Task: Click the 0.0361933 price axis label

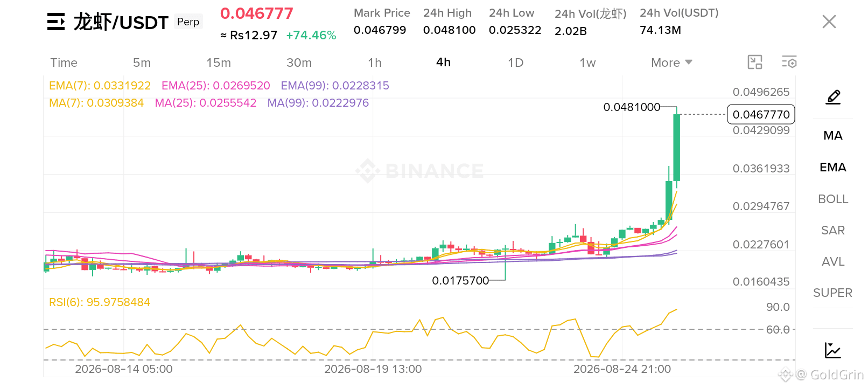Action: (761, 169)
